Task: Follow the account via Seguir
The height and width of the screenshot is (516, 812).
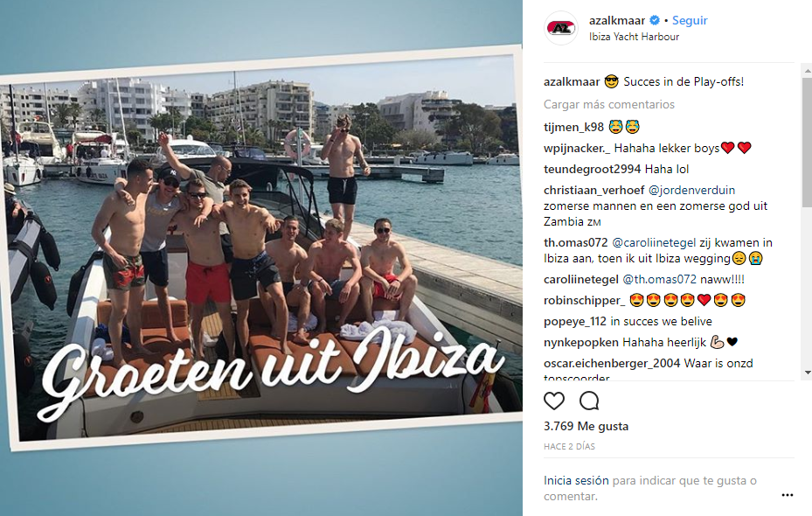Action: [690, 20]
